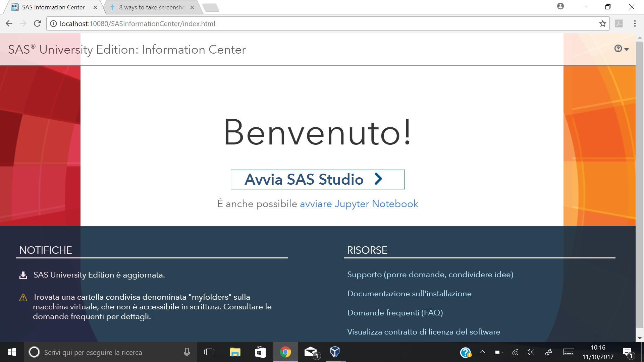Click the volume icon in system tray
Viewport: 644px width, 362px height.
531,352
